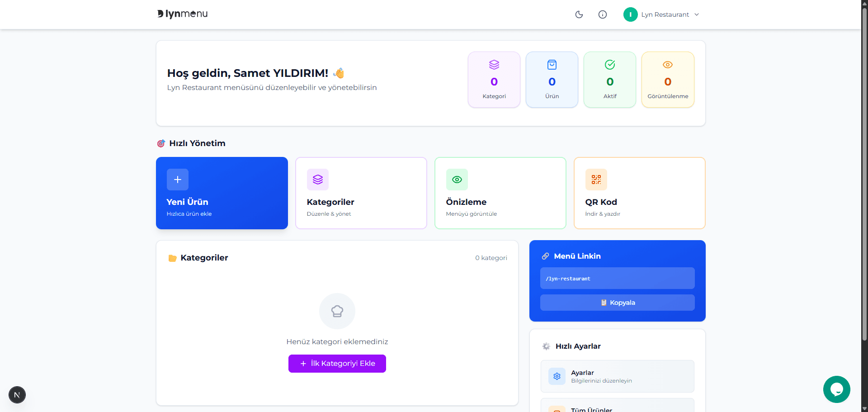Screen dimensions: 868x412
Task: Click the info circle icon in header
Action: click(602, 14)
